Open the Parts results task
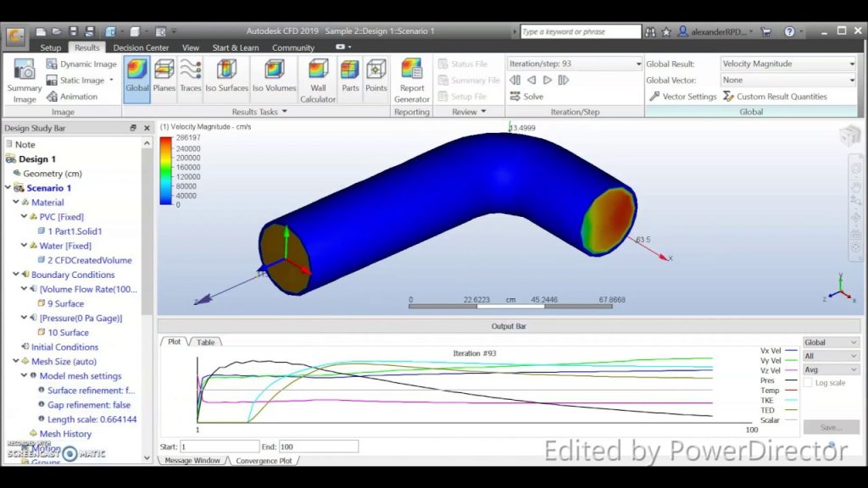Screen dimensions: 868x488 (x=350, y=75)
